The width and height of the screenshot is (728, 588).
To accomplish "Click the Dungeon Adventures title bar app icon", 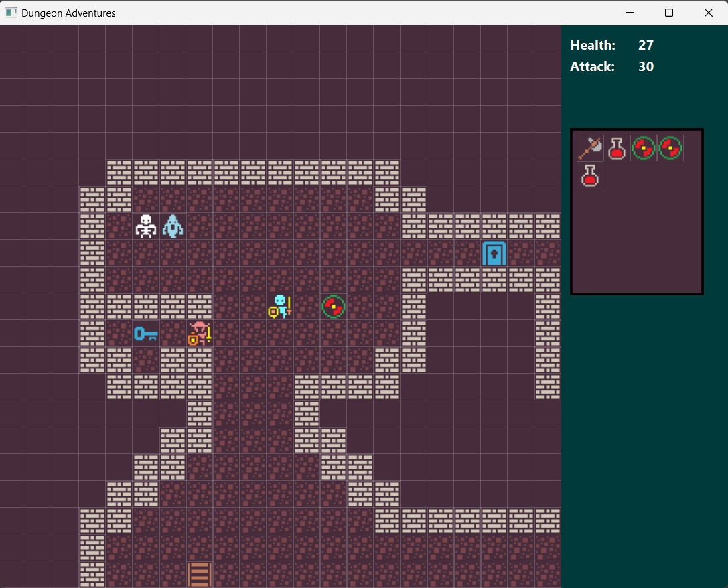I will pos(11,13).
